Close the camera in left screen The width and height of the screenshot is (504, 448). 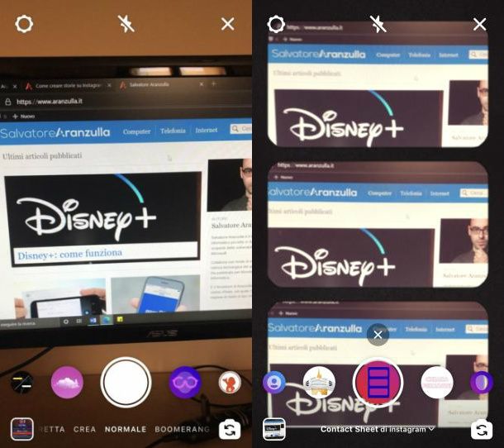click(227, 24)
